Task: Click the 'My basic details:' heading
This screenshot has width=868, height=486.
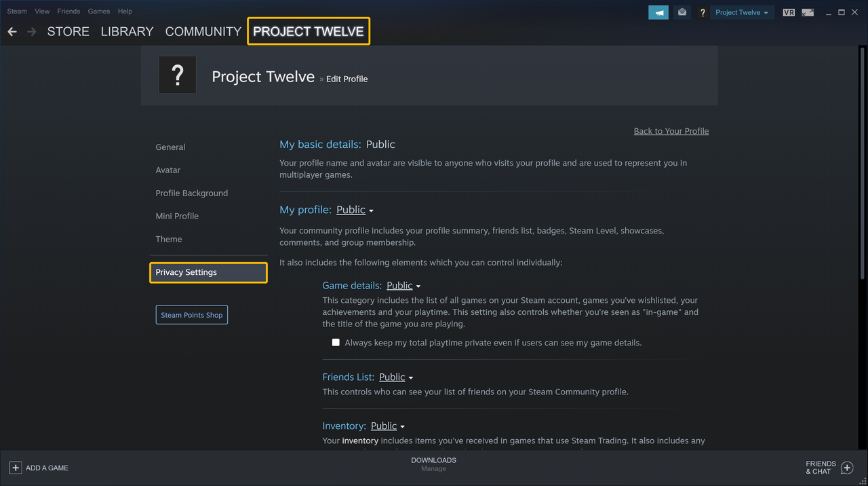Action: (x=320, y=145)
